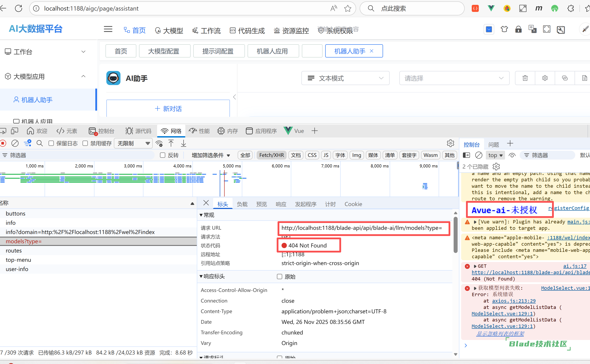Enable 保留日志 checkbox

tap(51, 143)
